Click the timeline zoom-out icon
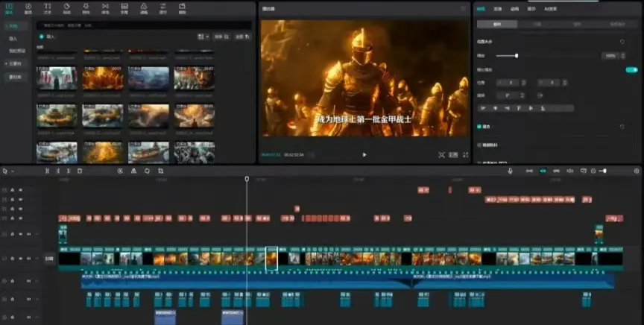The image size is (644, 325). 593,171
